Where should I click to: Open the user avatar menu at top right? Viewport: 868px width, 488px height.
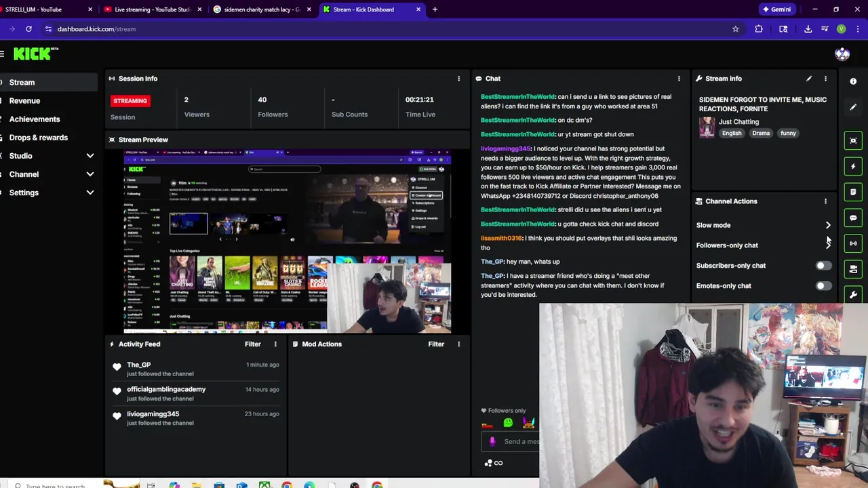[x=842, y=54]
